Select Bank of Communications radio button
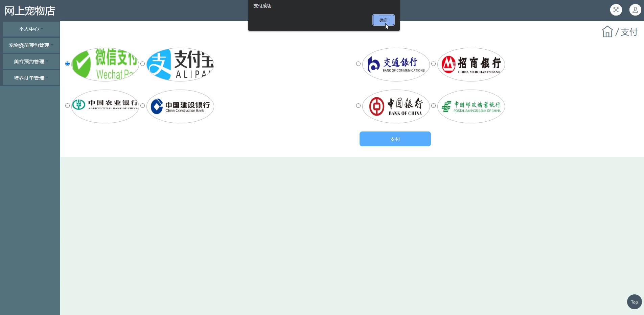Viewport: 644px width, 315px height. [359, 64]
